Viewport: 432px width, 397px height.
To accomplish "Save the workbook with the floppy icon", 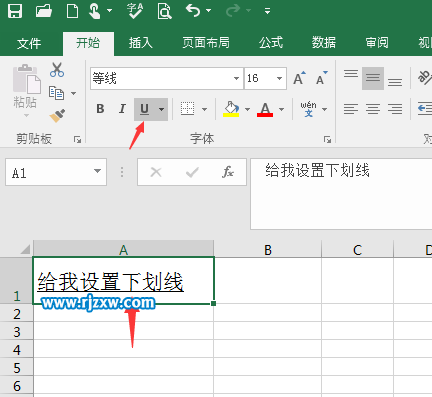I will (x=15, y=11).
